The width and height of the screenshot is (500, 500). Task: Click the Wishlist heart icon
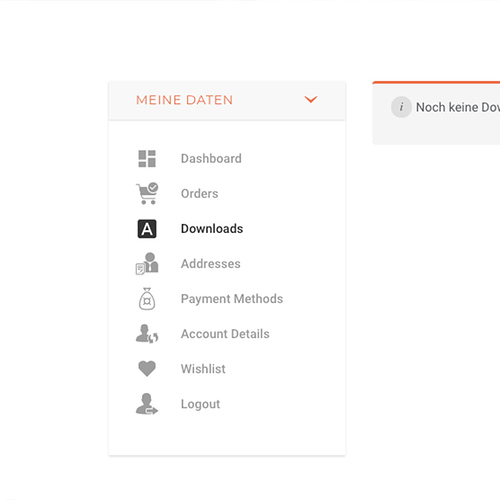click(x=147, y=369)
